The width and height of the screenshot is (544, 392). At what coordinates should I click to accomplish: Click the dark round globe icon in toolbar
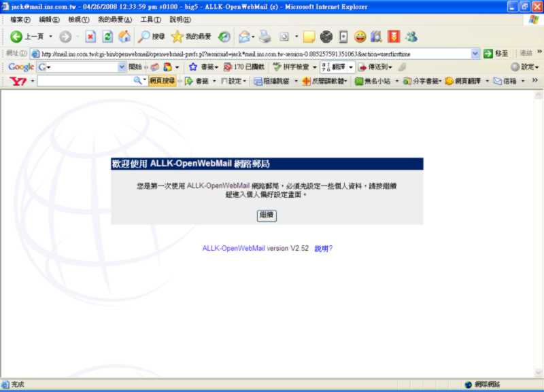(326, 37)
